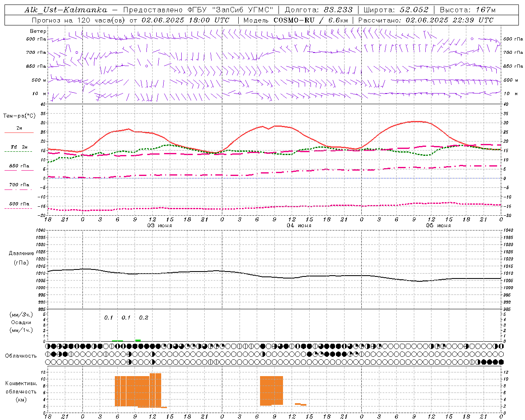Click the (гПа) unit under Давление
Image resolution: width=525 pixels, height=420 pixels.
[x=21, y=263]
